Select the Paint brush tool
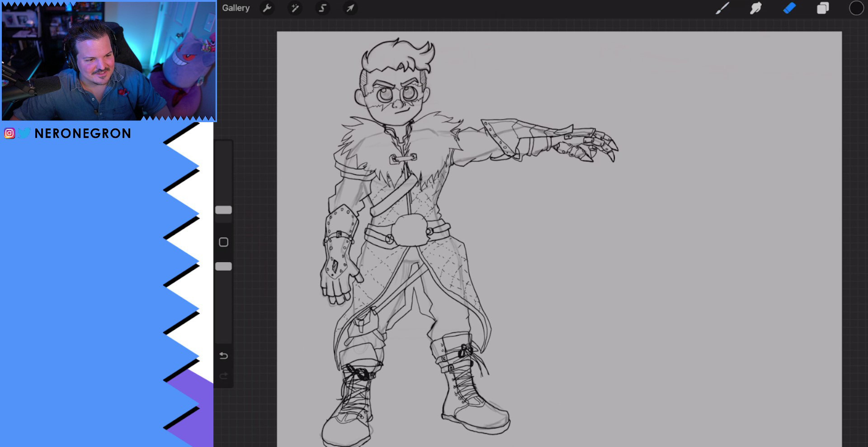 pyautogui.click(x=722, y=8)
